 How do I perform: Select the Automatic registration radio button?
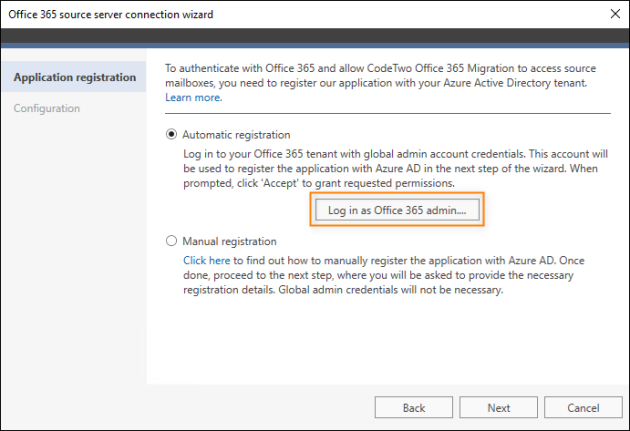[x=172, y=135]
